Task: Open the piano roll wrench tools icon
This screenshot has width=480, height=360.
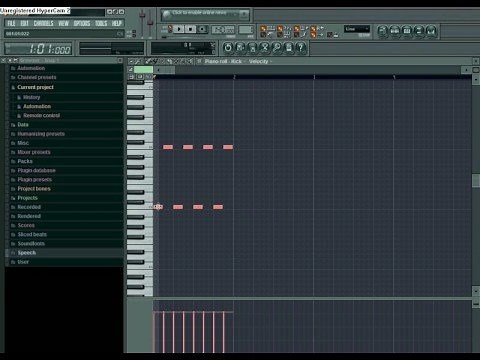Action: [x=137, y=61]
